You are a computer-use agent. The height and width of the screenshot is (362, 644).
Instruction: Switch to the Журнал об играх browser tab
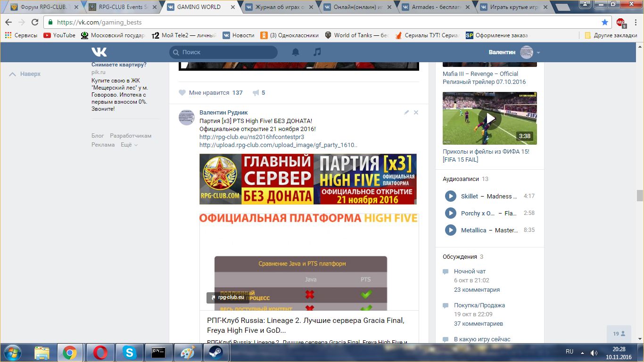[x=277, y=7]
